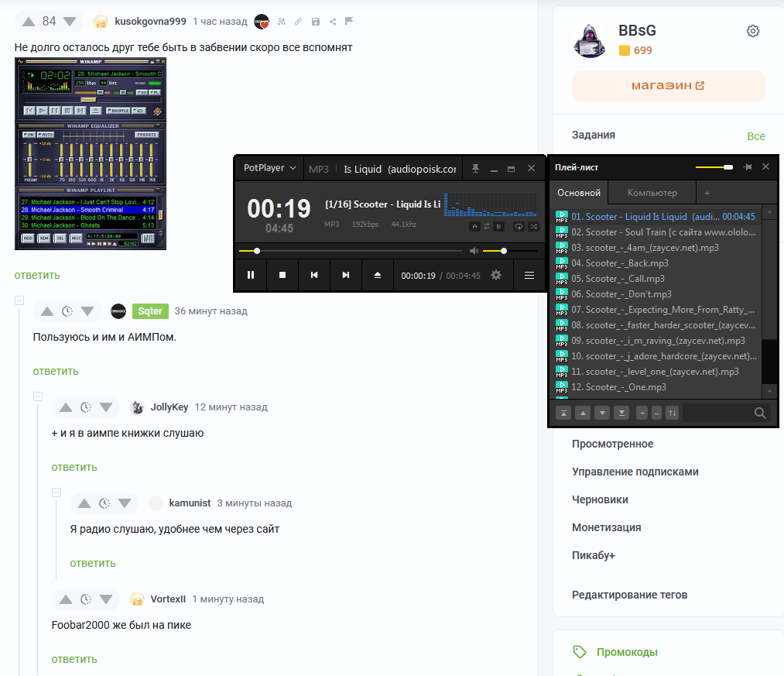Click playlist scrollbar up arrow
This screenshot has height=676, width=784.
769,212
